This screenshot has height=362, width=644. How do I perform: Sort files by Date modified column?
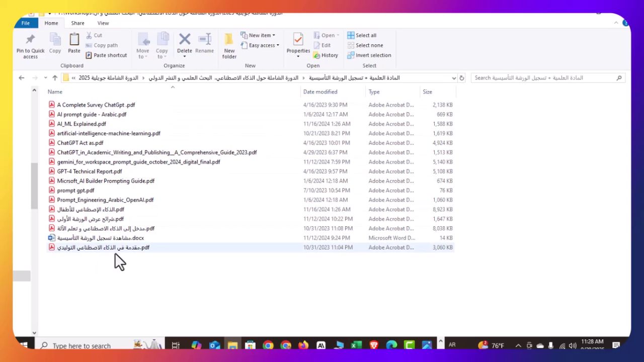coord(320,92)
